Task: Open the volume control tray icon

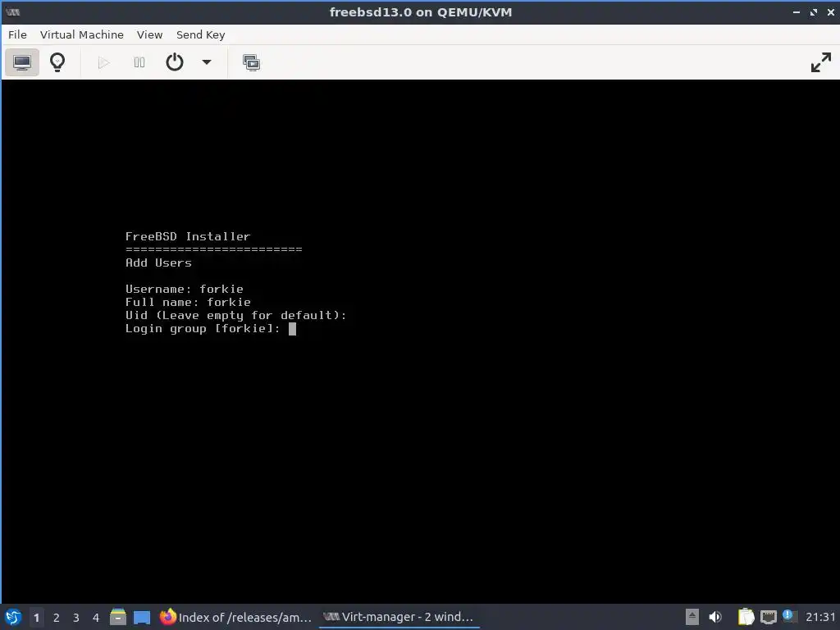Action: pos(715,617)
